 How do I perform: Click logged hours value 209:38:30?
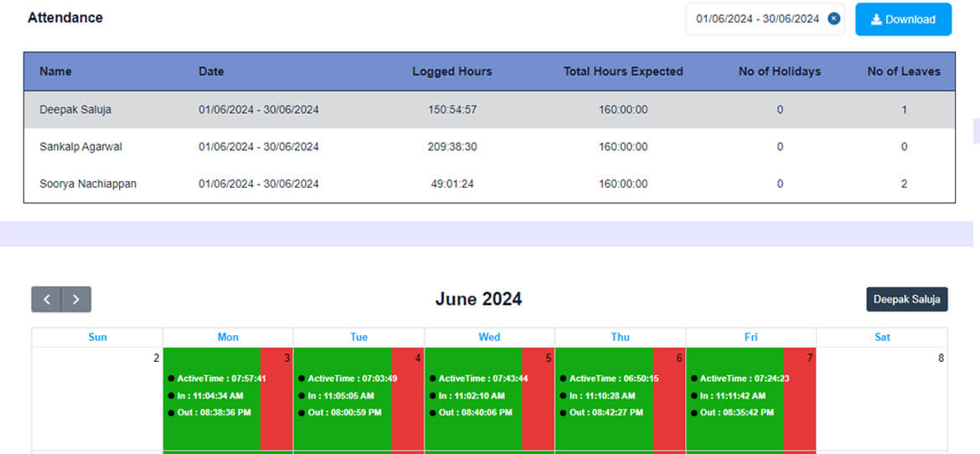click(452, 147)
